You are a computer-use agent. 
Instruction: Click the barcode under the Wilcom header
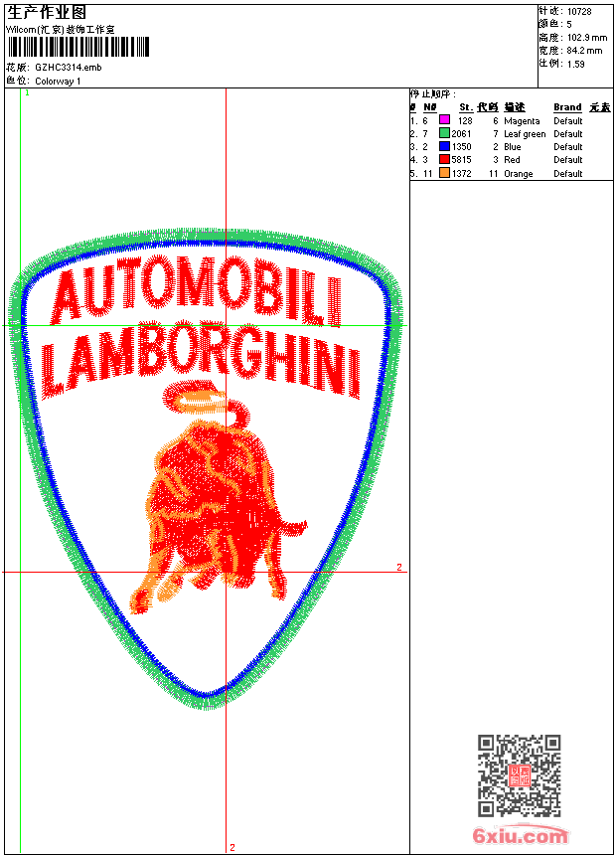pyautogui.click(x=78, y=47)
